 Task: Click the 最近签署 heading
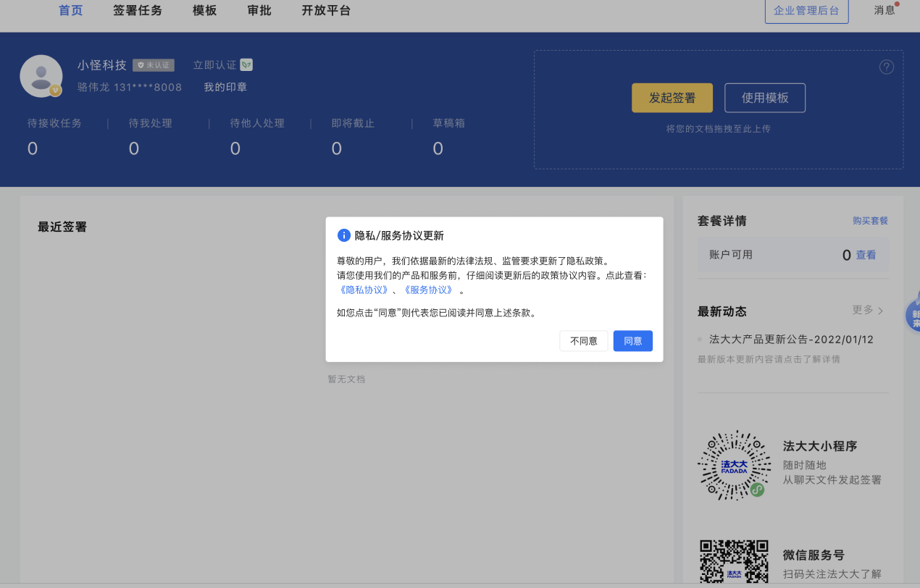[62, 227]
